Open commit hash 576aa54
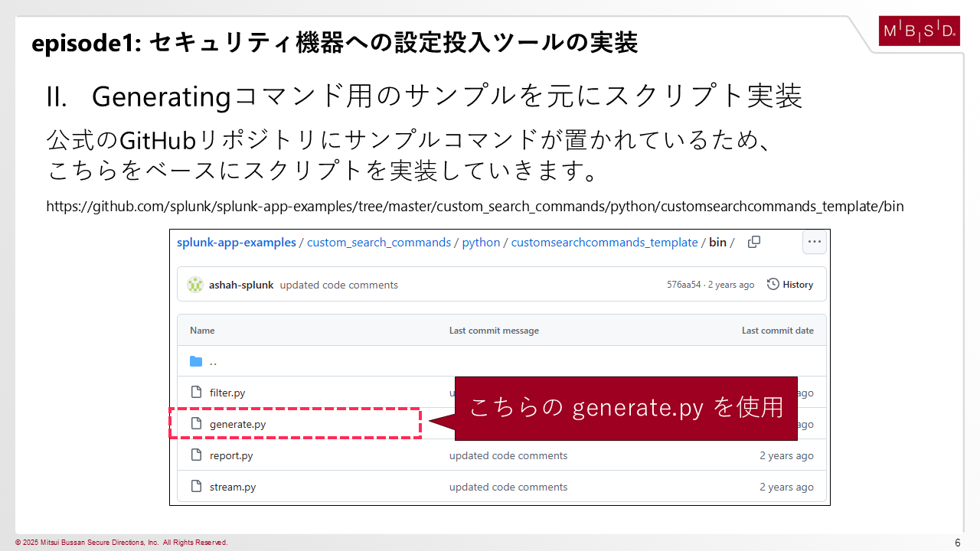Image resolution: width=980 pixels, height=551 pixels. click(x=683, y=285)
